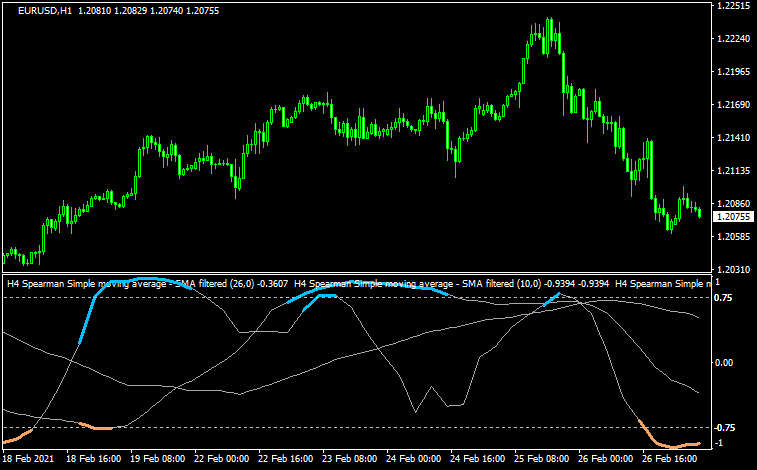Click the 24 Feb 00:00 time label
757x470 pixels.
click(x=414, y=459)
